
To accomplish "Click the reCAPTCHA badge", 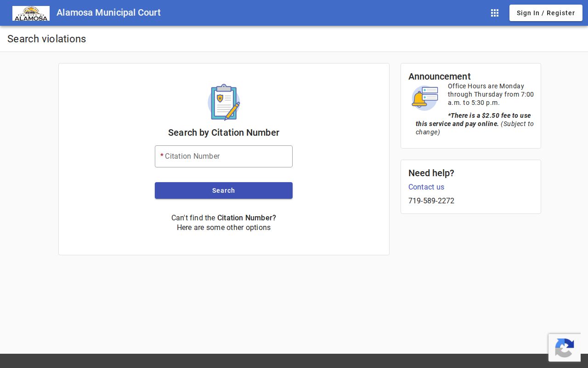I will [565, 348].
